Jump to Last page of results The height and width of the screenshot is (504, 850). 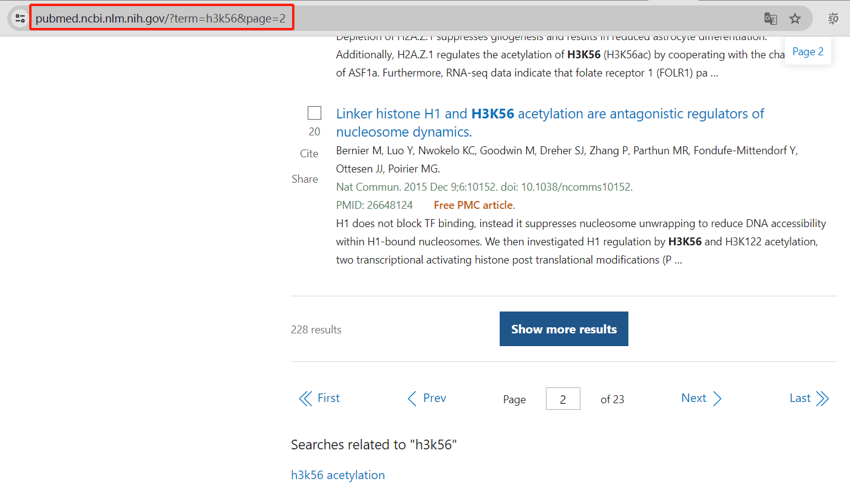coord(809,398)
